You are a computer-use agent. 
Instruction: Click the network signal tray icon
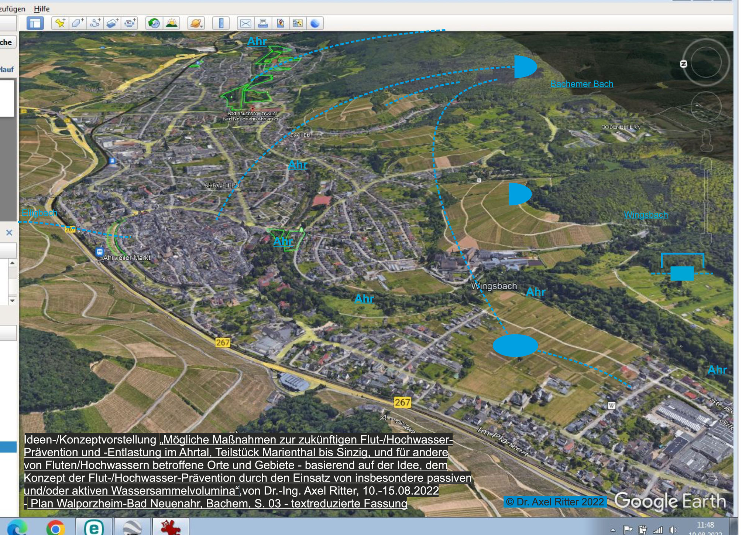pos(658,530)
